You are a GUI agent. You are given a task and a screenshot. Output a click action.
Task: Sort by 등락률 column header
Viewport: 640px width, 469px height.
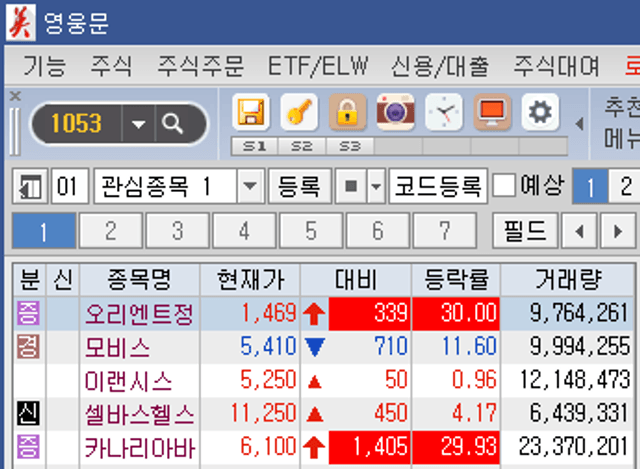coord(456,280)
